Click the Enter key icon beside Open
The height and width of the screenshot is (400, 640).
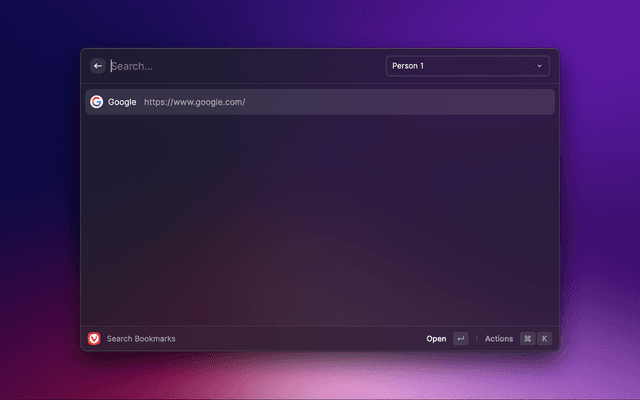pos(460,339)
